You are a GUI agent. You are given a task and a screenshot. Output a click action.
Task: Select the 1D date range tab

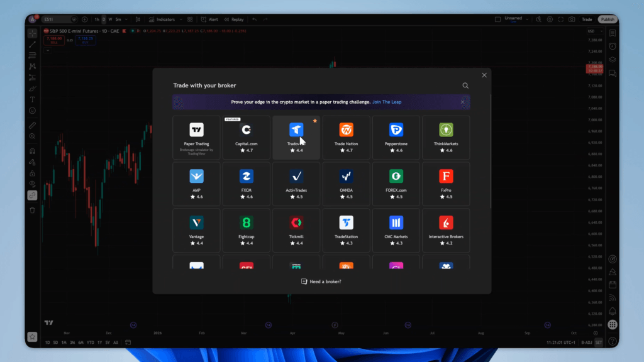tap(47, 343)
